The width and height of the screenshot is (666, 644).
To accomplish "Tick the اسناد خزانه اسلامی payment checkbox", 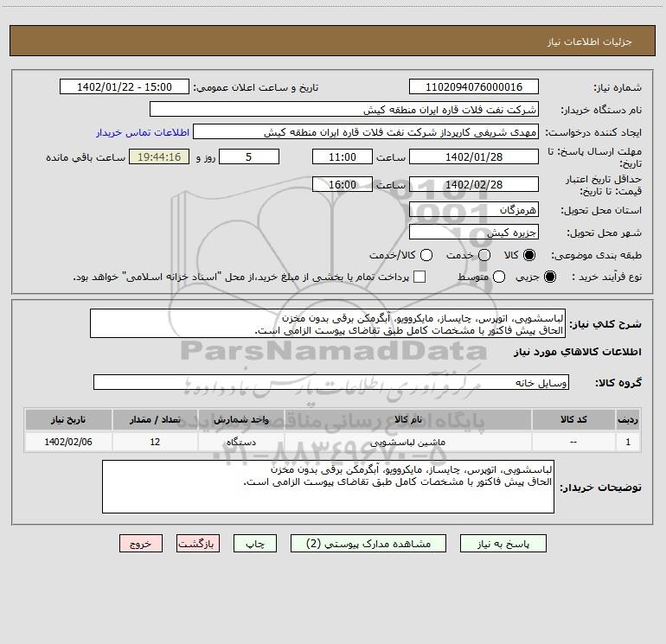I will tap(419, 277).
